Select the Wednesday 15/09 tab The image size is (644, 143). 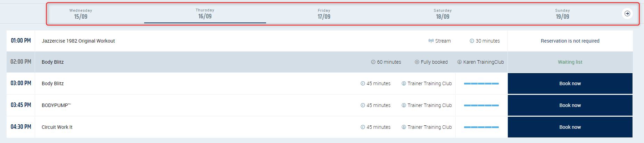pyautogui.click(x=81, y=14)
